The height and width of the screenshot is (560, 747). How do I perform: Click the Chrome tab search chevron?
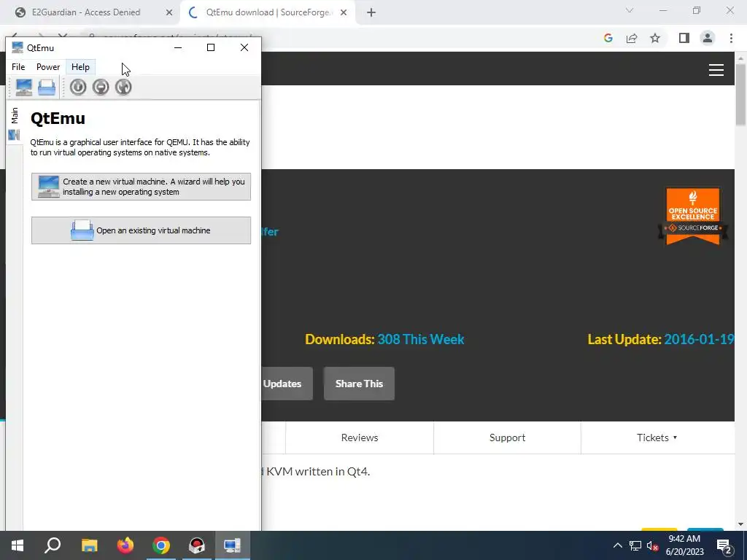[x=630, y=10]
